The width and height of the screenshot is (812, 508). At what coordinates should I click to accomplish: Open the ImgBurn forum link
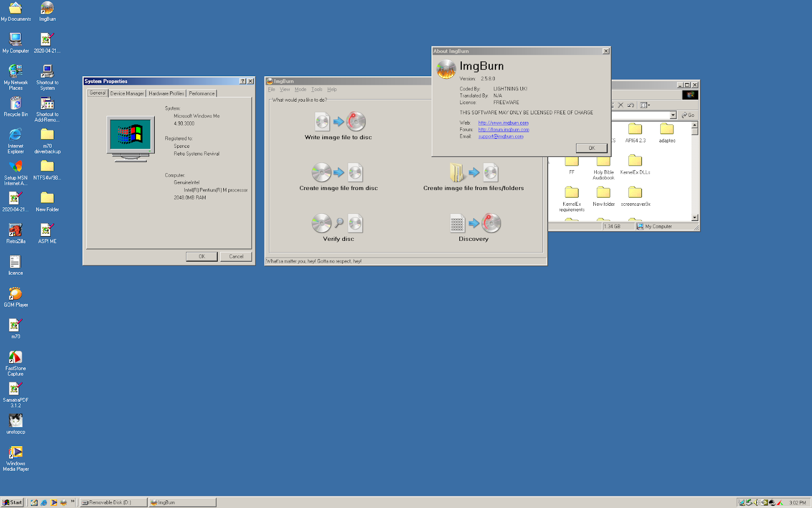point(504,129)
